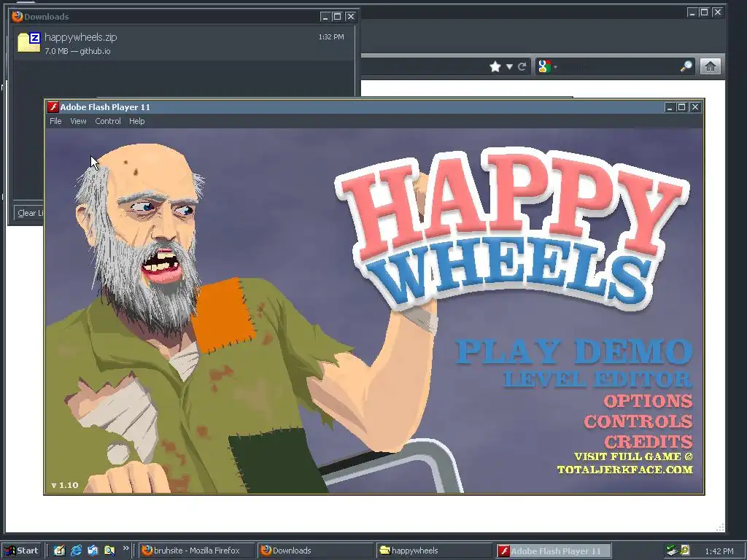Launch Outlook Express from Quick Launch

(93, 551)
